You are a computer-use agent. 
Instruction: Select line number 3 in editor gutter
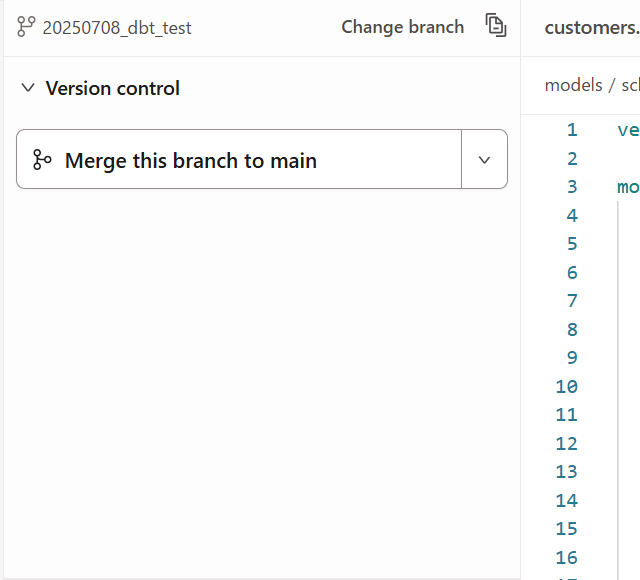572,187
